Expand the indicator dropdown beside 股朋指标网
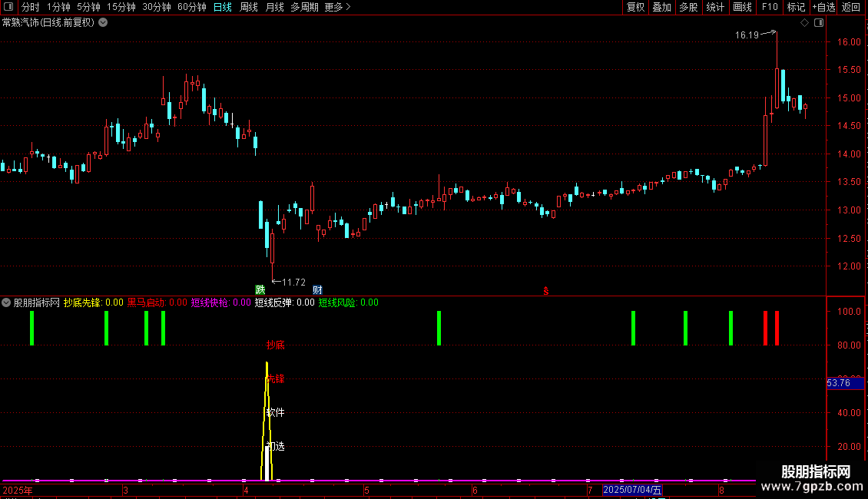 point(6,302)
